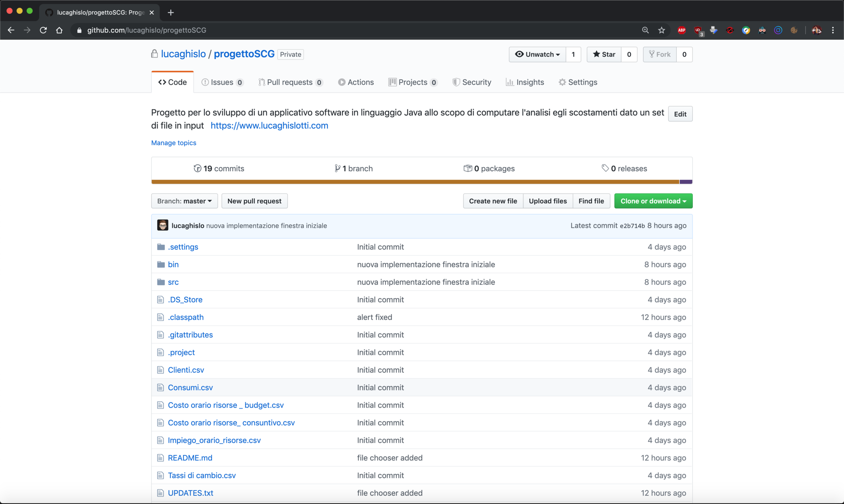The width and height of the screenshot is (844, 504).
Task: Click the Create new file button
Action: point(493,201)
